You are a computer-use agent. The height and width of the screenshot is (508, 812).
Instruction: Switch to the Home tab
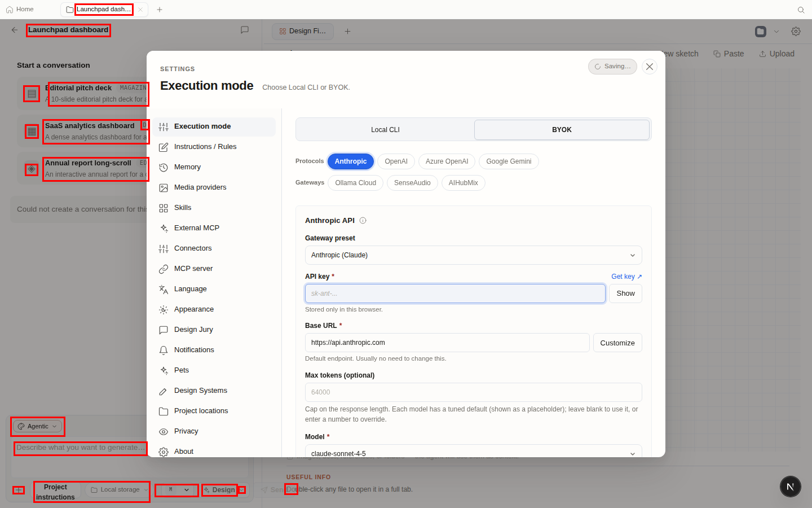(20, 10)
